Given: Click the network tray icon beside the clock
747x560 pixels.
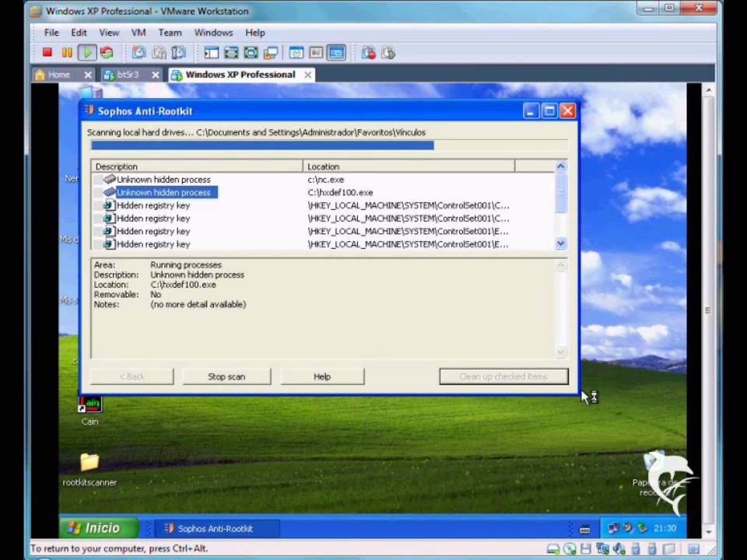Looking at the screenshot, I should (614, 527).
